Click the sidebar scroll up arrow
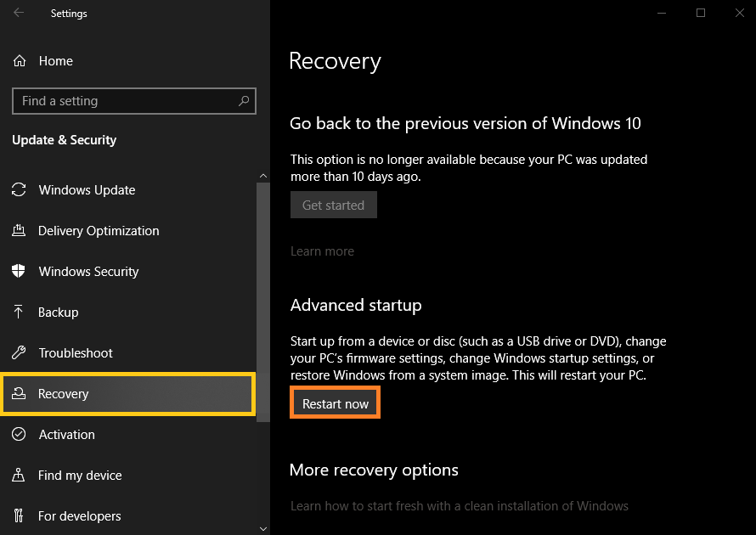 tap(262, 175)
